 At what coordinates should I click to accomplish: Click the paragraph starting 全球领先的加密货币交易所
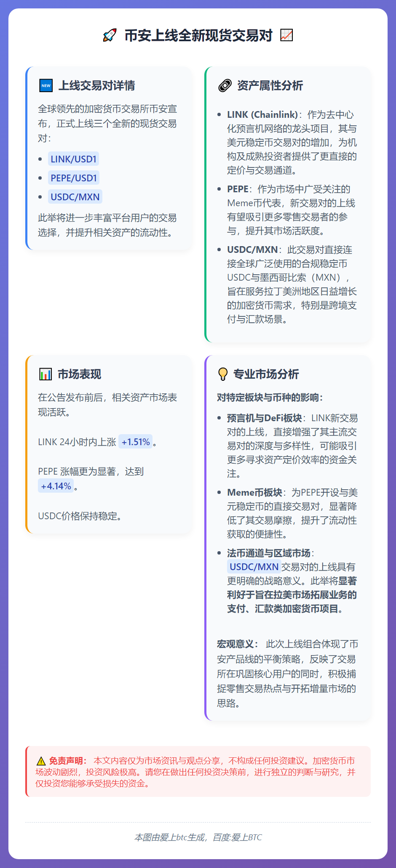tap(107, 124)
